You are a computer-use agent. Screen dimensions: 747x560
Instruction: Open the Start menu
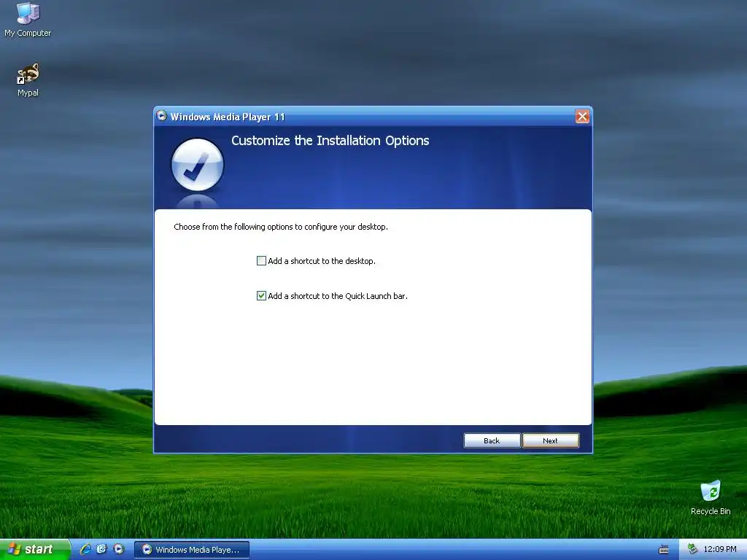click(35, 549)
